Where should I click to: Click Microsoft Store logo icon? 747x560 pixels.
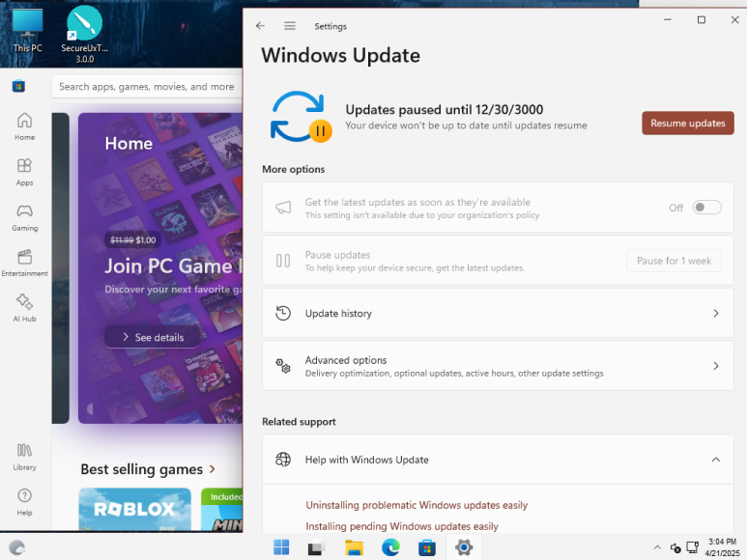tap(18, 87)
